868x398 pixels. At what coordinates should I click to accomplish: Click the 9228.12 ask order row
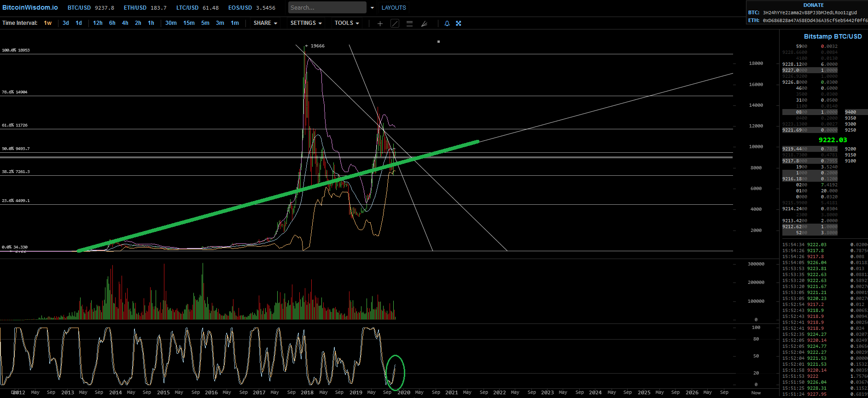[810, 64]
